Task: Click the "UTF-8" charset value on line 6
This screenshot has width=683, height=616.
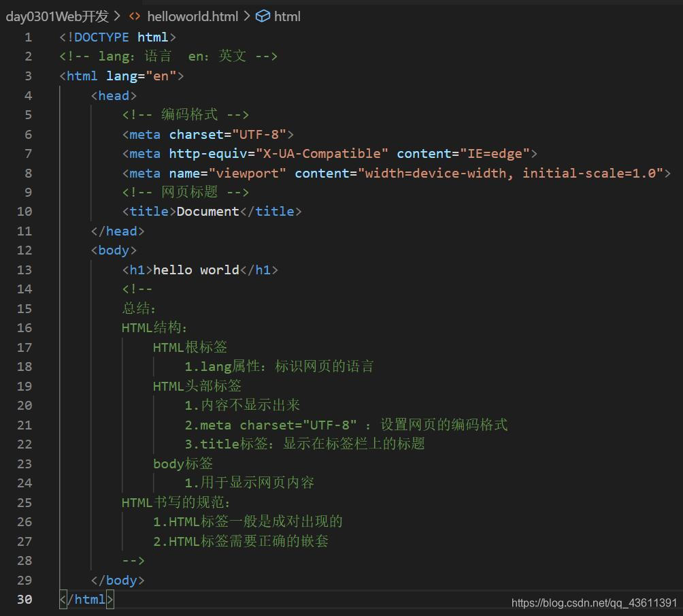Action: tap(259, 134)
